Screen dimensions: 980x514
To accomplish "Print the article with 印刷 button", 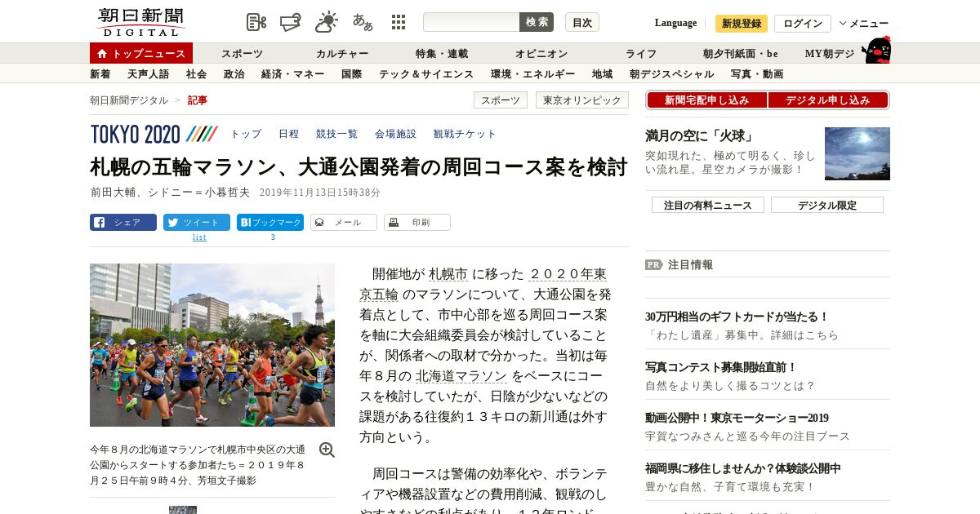I will (417, 222).
